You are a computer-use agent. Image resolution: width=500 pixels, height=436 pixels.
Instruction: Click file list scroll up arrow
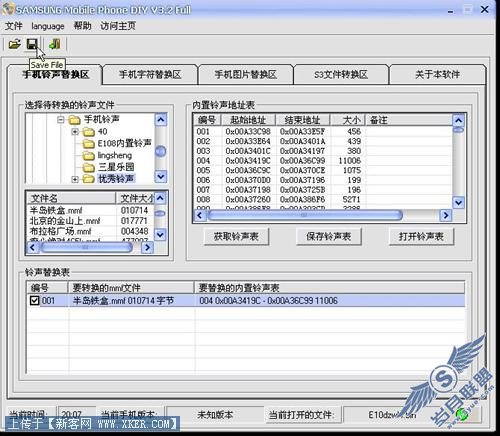pos(160,198)
